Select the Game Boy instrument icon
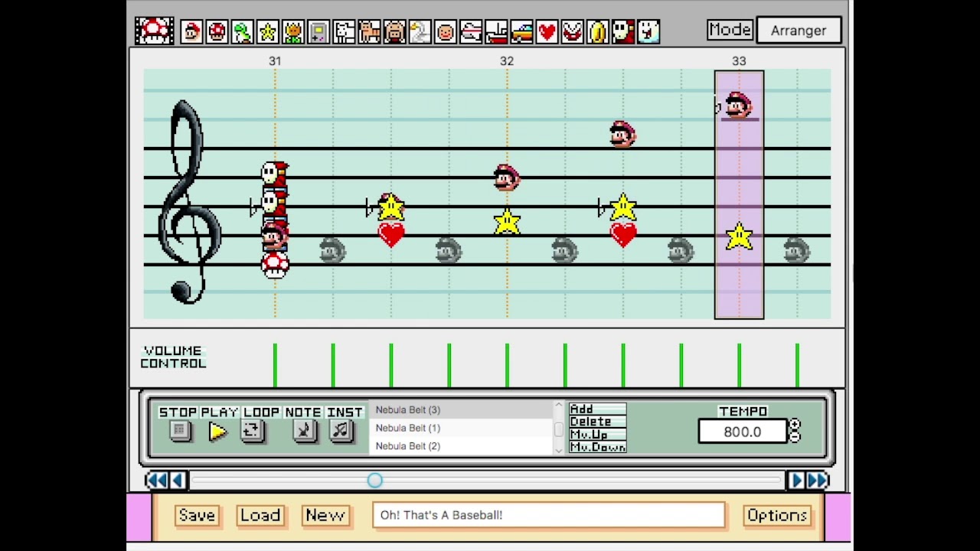This screenshot has height=551, width=980. pos(318,31)
